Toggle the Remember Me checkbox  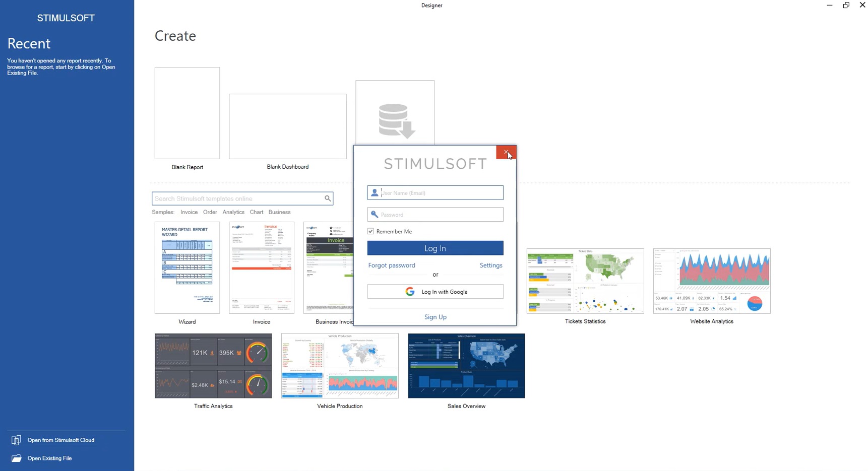pyautogui.click(x=371, y=231)
